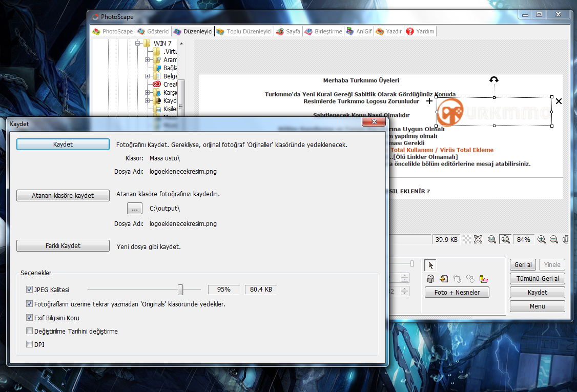The width and height of the screenshot is (577, 392).
Task: Open the Menü button
Action: click(537, 306)
